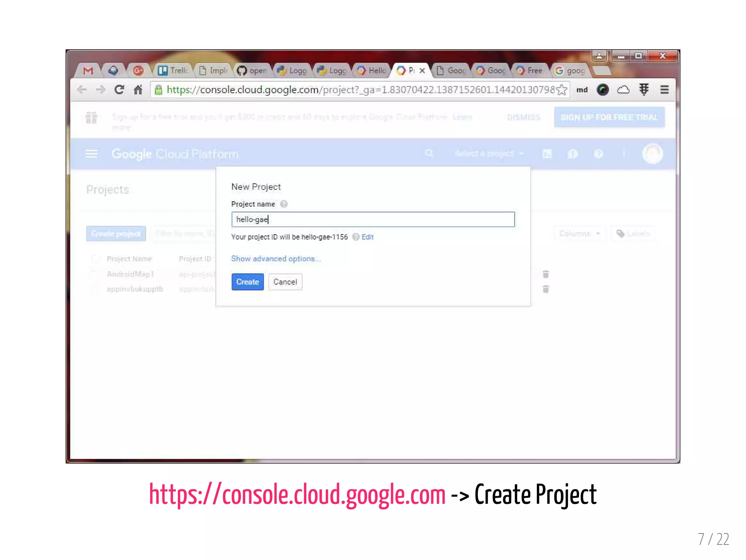Screen dimensions: 746x560
Task: Switch to the Trello tab
Action: 174,70
